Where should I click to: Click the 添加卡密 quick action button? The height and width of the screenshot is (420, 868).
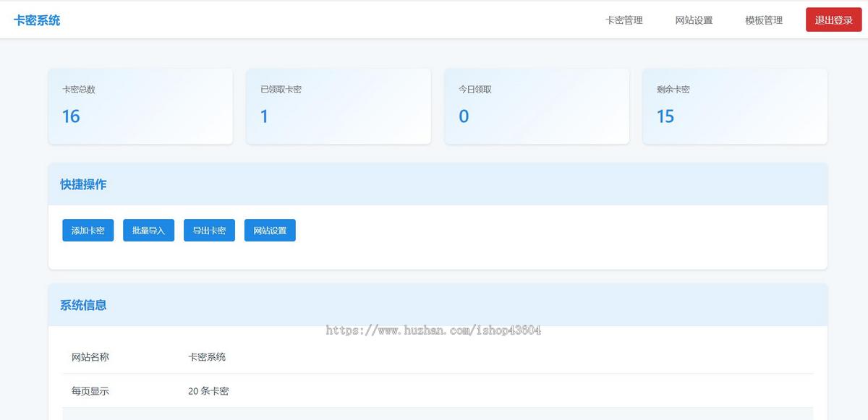click(88, 231)
